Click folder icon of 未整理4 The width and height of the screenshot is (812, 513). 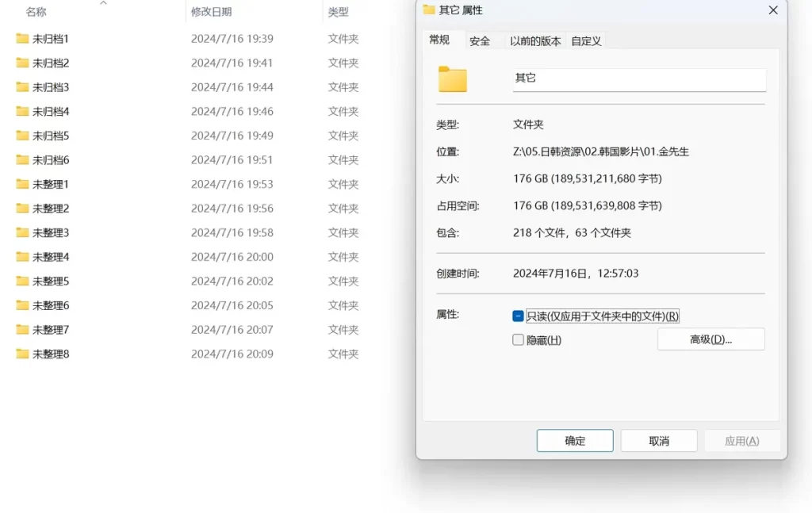tap(22, 257)
